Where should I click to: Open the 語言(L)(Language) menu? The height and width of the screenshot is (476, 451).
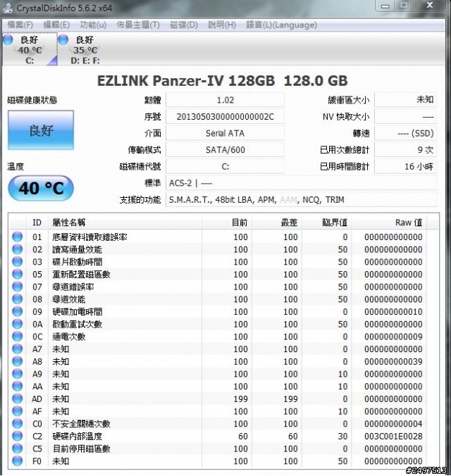[x=281, y=25]
